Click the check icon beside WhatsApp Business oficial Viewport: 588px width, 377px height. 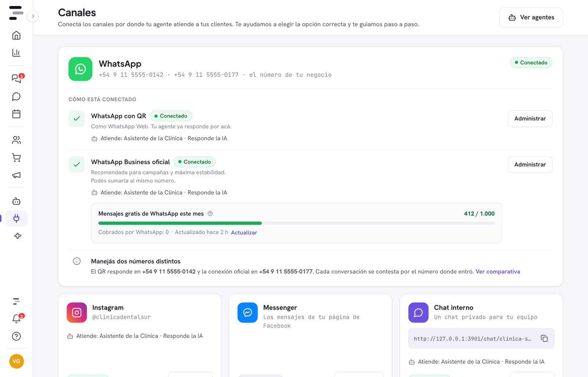pyautogui.click(x=76, y=164)
